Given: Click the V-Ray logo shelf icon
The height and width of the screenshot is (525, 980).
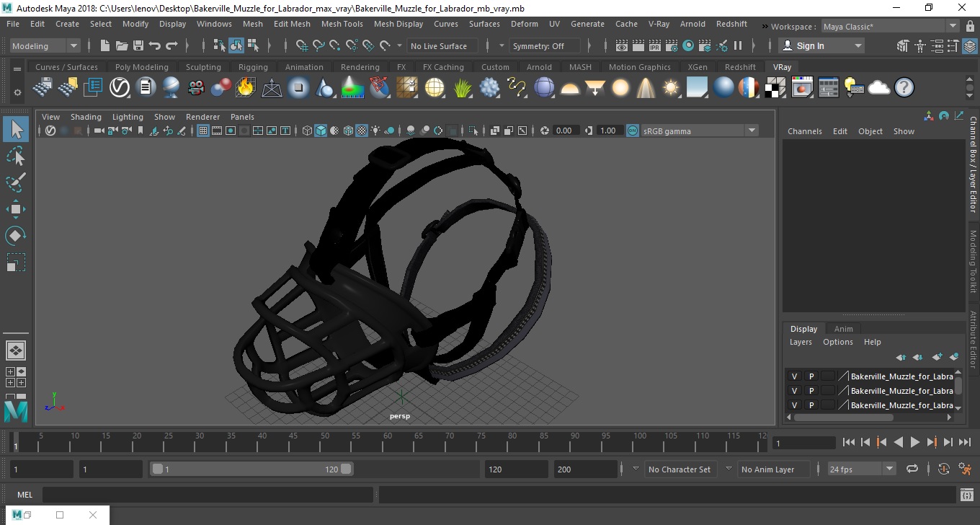Looking at the screenshot, I should tap(120, 88).
